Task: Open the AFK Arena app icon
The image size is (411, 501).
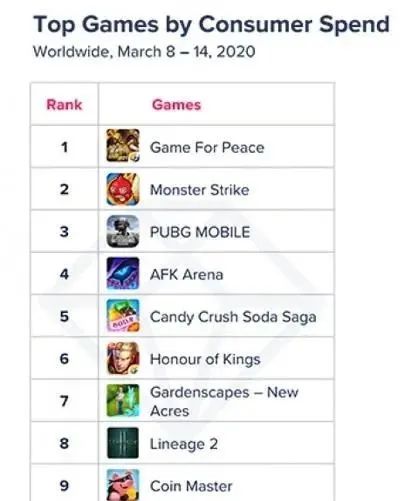Action: click(123, 273)
